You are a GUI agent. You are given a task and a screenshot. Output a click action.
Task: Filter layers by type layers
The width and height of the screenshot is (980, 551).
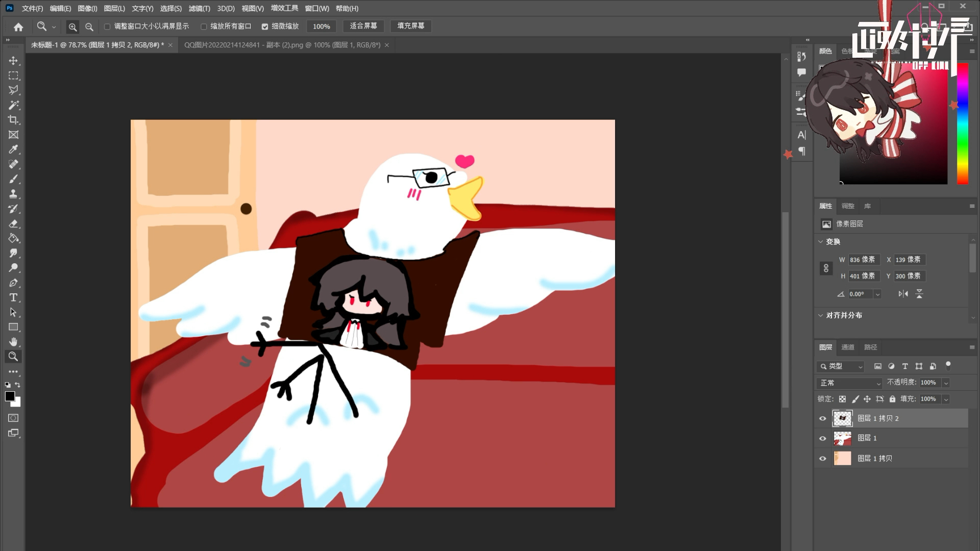905,366
